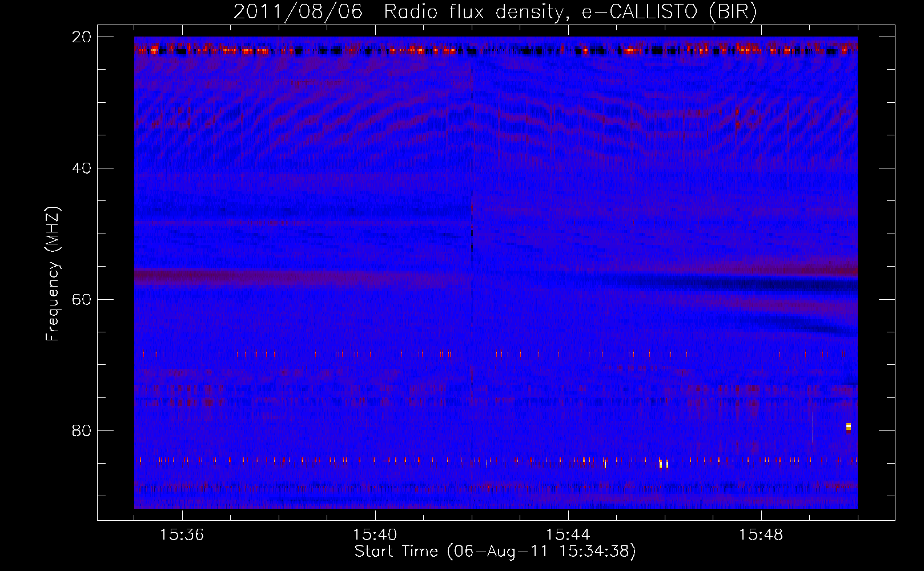Click the plot title "Radio flux density, e-CALLISTO (BIR)"
The image size is (924, 571).
570,11
